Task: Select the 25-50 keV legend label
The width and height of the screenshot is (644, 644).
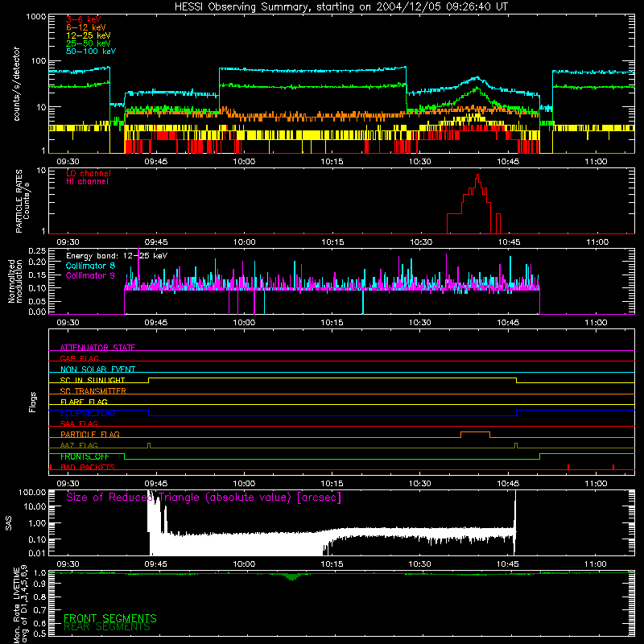Action: [89, 43]
